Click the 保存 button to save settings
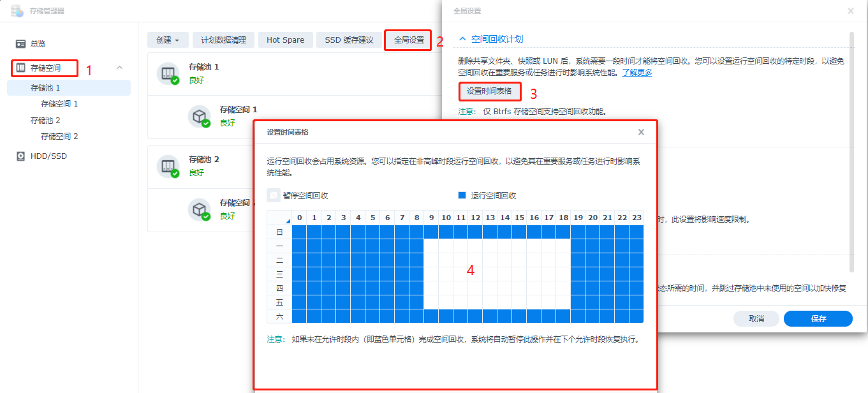This screenshot has width=868, height=393. click(x=818, y=318)
